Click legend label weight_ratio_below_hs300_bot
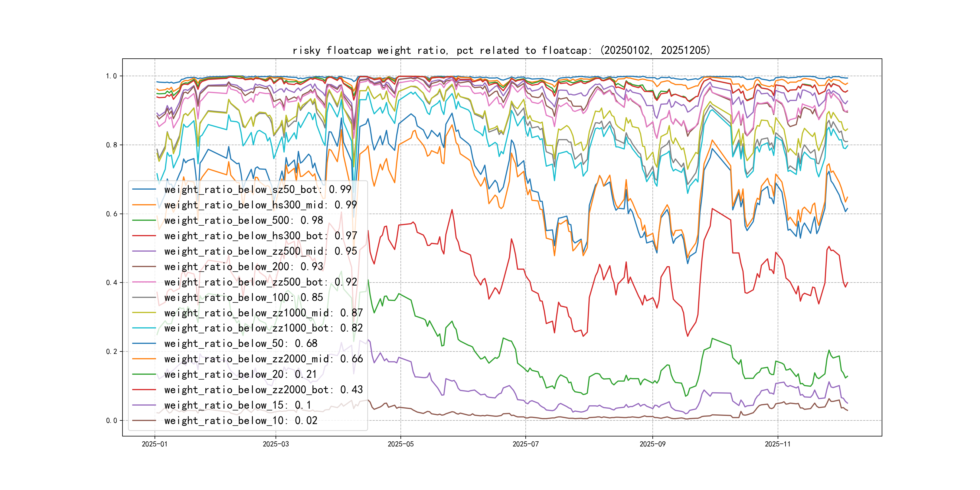Image resolution: width=980 pixels, height=490 pixels. tap(260, 236)
